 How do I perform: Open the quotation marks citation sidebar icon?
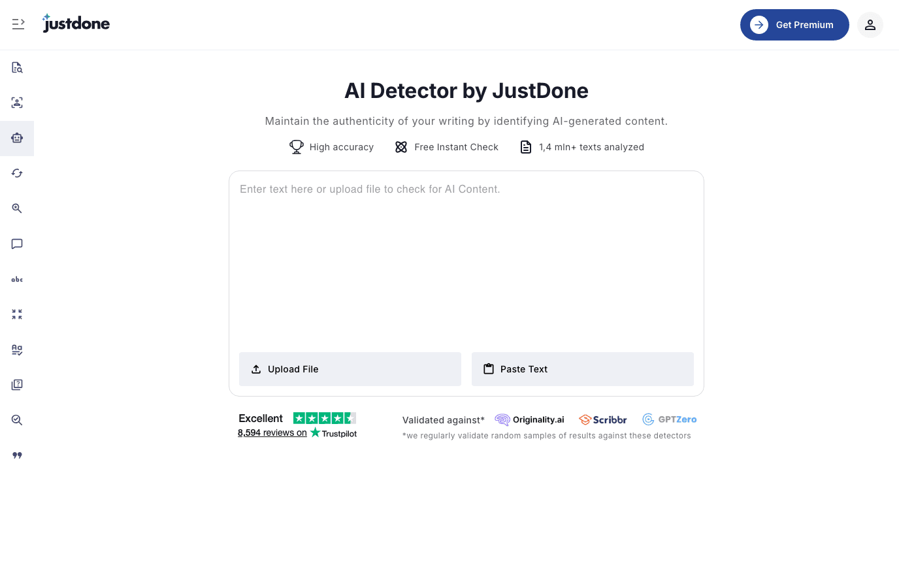(17, 455)
